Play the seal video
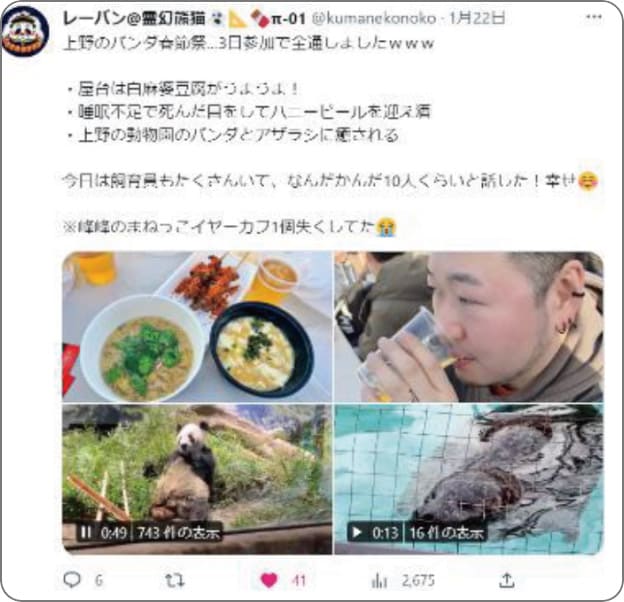 click(x=357, y=532)
